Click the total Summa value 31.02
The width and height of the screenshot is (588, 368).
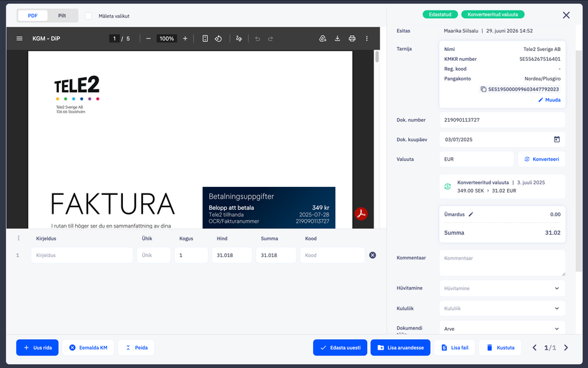coord(553,233)
